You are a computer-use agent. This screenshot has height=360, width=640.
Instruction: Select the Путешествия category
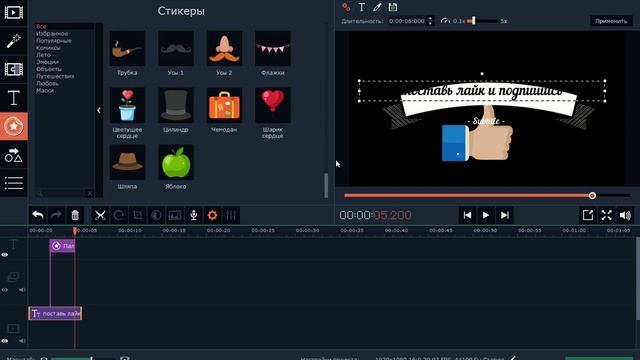[55, 76]
